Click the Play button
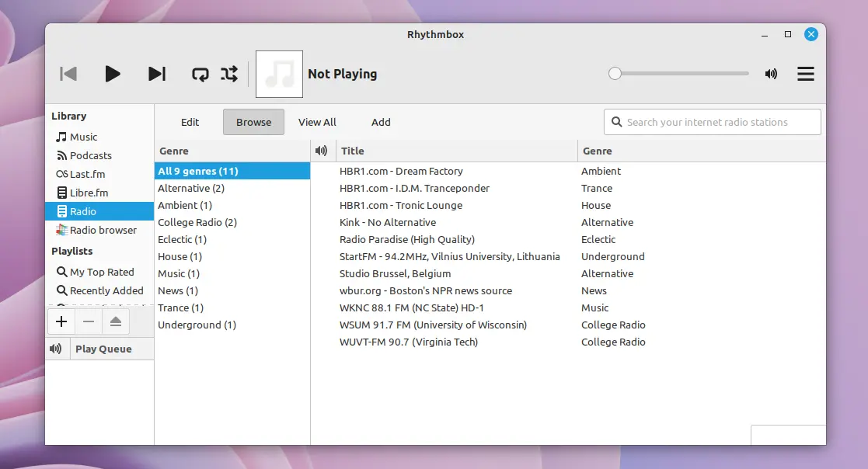Image resolution: width=868 pixels, height=469 pixels. (113, 74)
